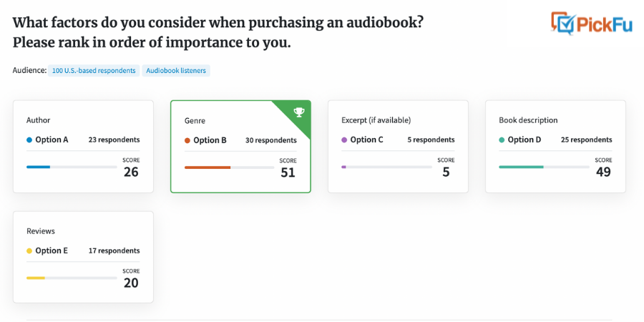The image size is (644, 322).
Task: Click the Author score progress bar
Action: (72, 167)
